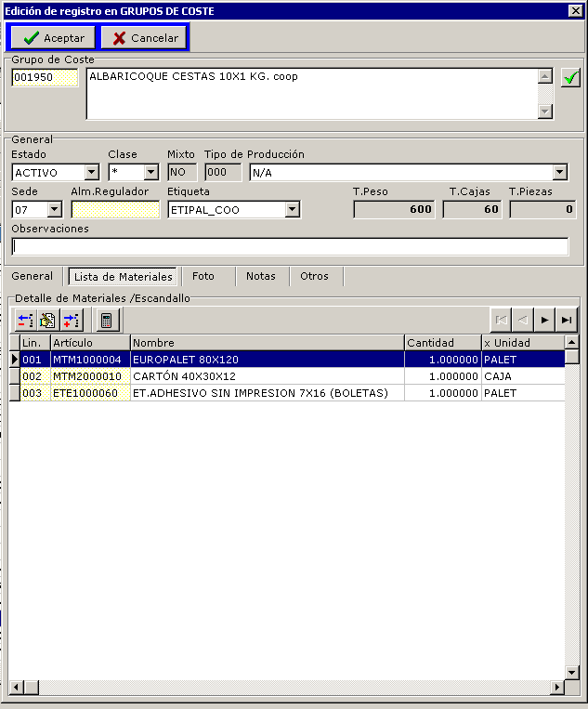This screenshot has width=588, height=709.
Task: Go to the last record navigation arrow
Action: tap(566, 320)
